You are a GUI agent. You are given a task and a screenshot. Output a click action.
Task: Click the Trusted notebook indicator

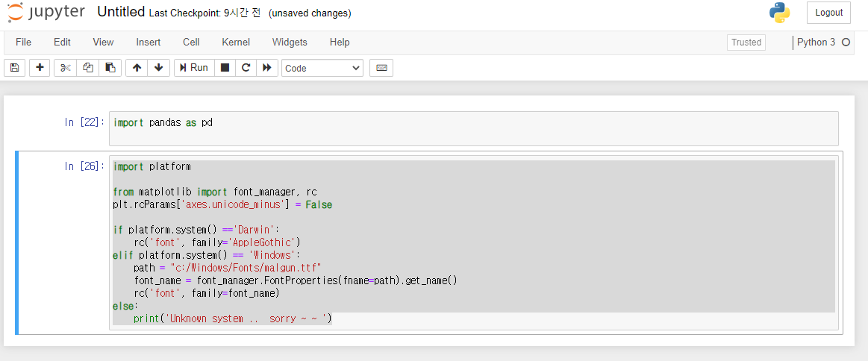coord(746,42)
